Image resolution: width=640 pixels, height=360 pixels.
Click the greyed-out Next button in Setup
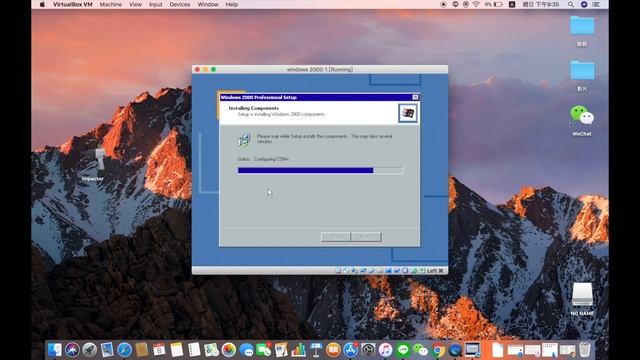[x=366, y=237]
